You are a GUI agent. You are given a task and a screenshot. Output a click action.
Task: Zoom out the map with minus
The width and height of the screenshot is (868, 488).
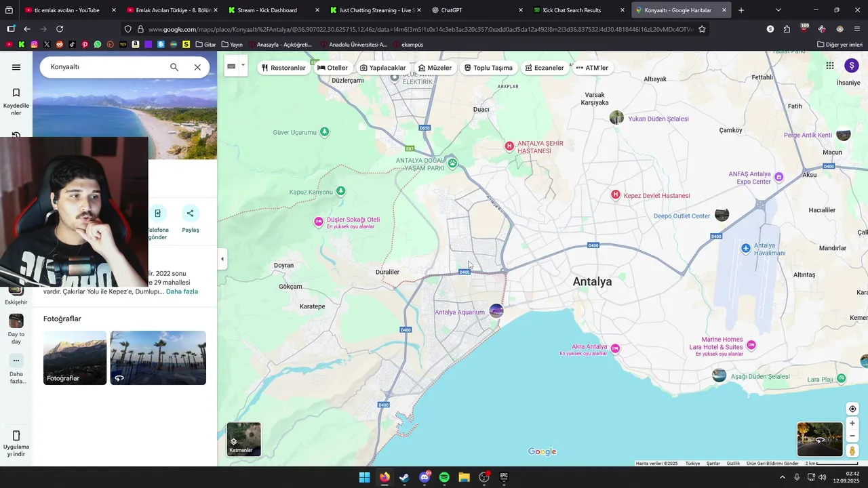pyautogui.click(x=852, y=436)
